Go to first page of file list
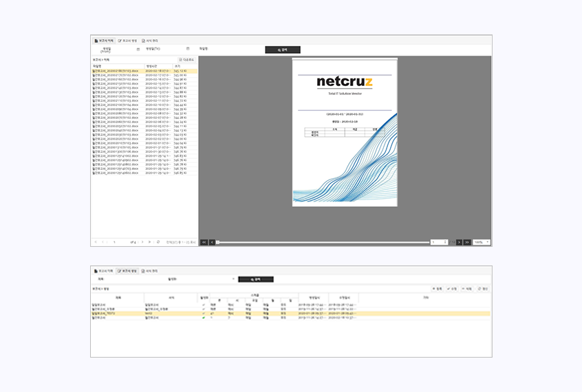This screenshot has height=392, width=582. [x=96, y=242]
